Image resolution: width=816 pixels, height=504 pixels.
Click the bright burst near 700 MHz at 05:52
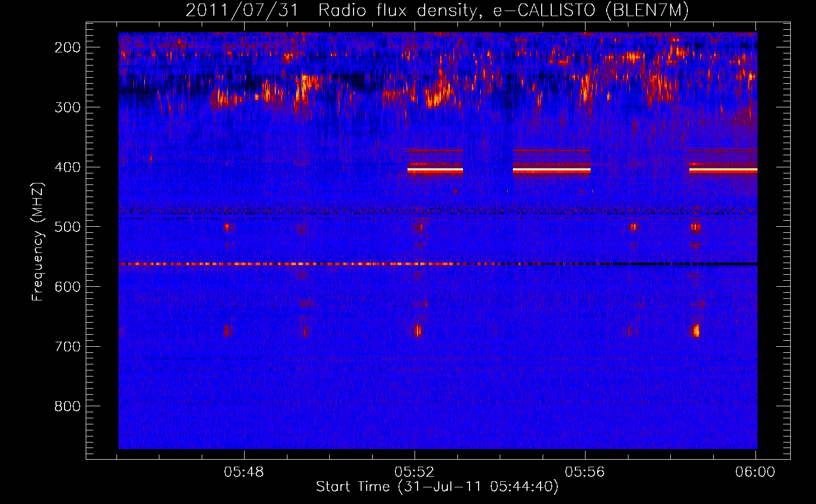pyautogui.click(x=418, y=331)
